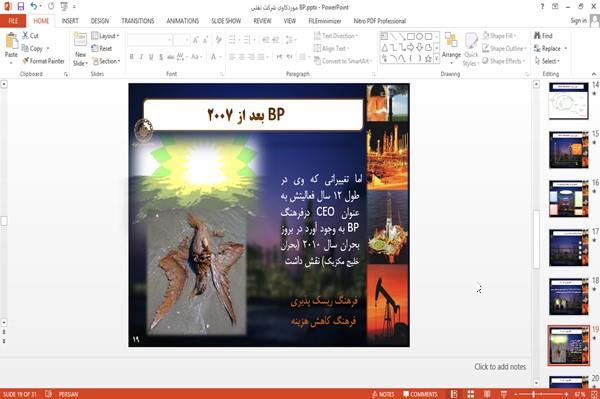Switch to REVIEW tab
The width and height of the screenshot is (600, 399).
coord(262,21)
